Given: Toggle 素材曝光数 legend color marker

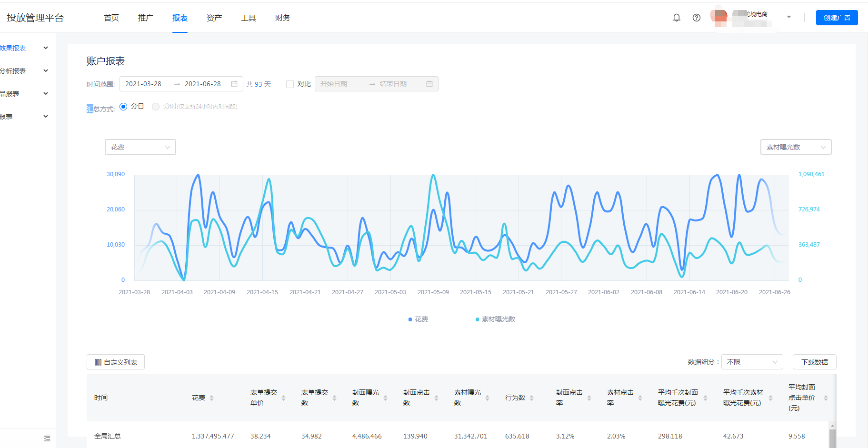Looking at the screenshot, I should (477, 319).
